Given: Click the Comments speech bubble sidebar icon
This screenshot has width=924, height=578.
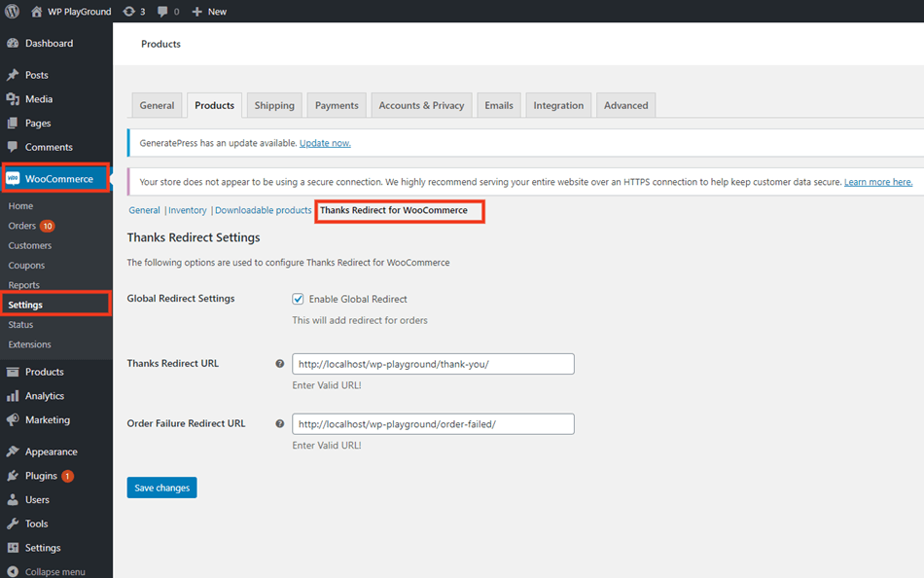Looking at the screenshot, I should (13, 147).
